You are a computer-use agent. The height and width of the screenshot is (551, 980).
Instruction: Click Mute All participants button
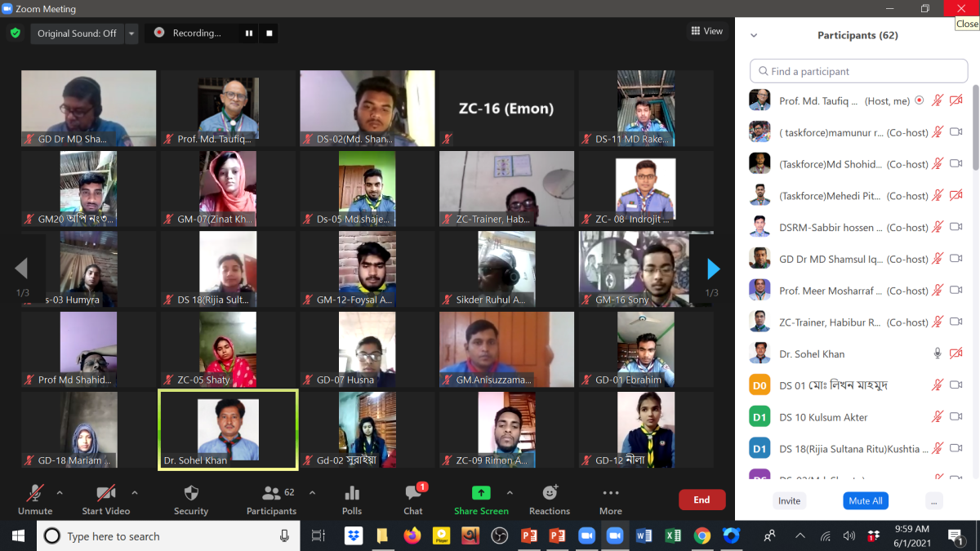point(865,500)
